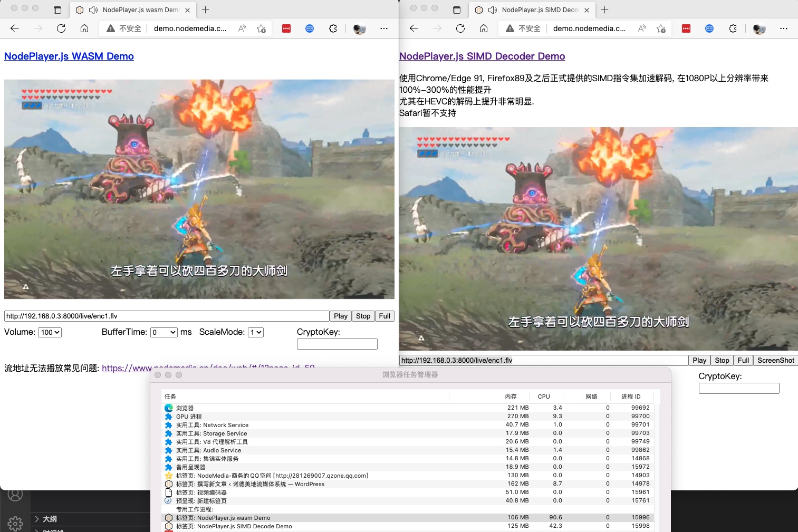
Task: Open the LastPass extension icon
Action: 286,28
